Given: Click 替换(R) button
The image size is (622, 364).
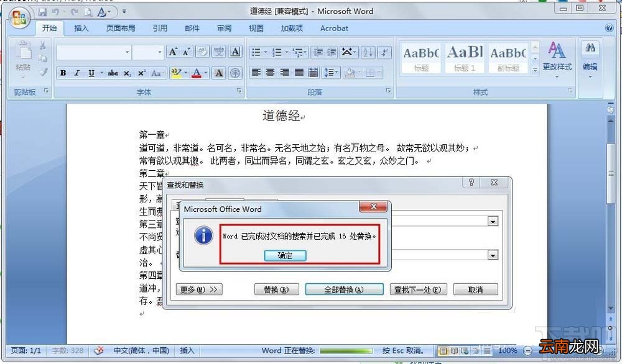Looking at the screenshot, I should pos(276,289).
